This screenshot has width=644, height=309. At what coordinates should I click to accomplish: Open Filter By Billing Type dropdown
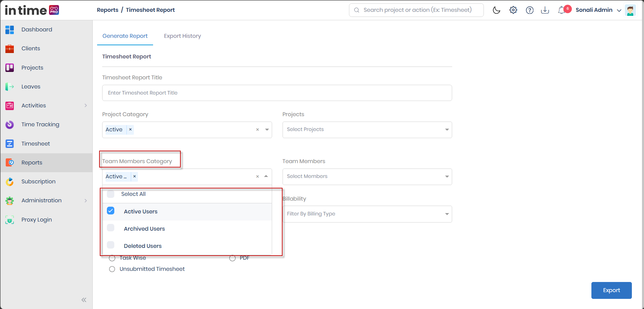tap(367, 214)
